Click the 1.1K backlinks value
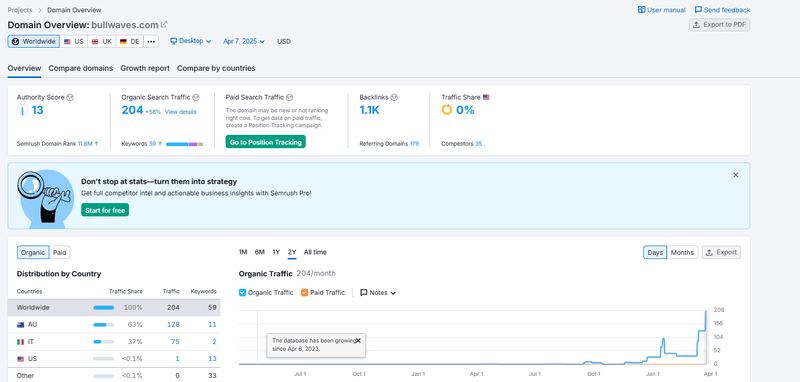Image resolution: width=800 pixels, height=382 pixels. [369, 110]
